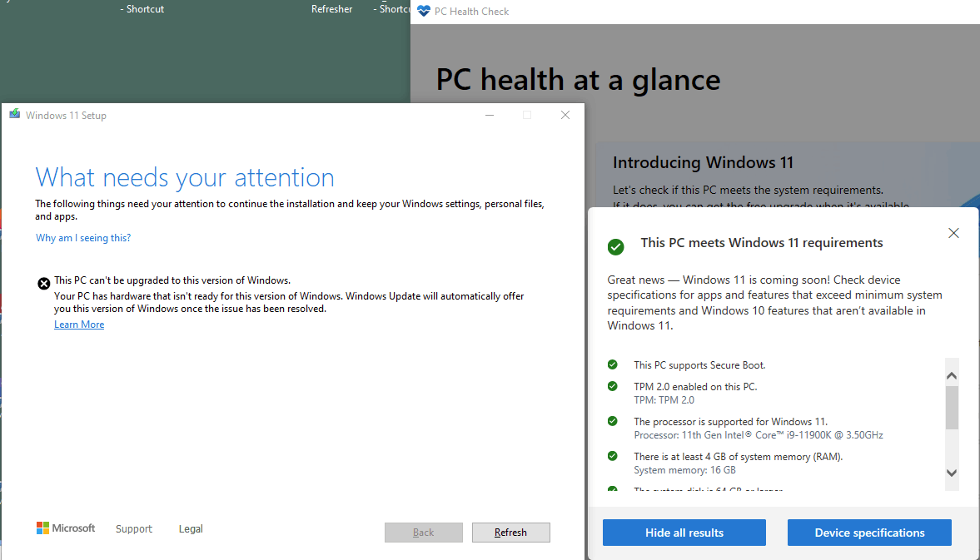
Task: Minimize the Windows 11 Setup window
Action: tap(490, 115)
